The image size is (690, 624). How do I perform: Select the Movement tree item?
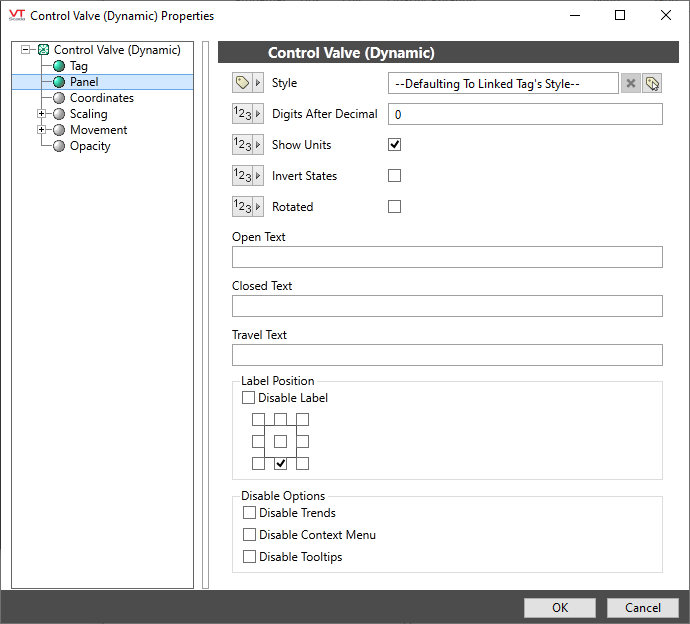[x=99, y=130]
